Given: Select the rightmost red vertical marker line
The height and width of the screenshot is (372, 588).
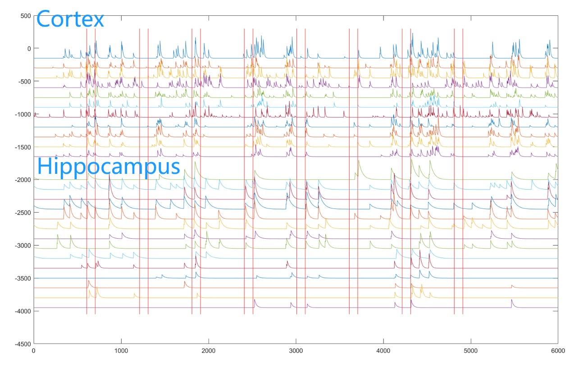Looking at the screenshot, I should pos(463,180).
